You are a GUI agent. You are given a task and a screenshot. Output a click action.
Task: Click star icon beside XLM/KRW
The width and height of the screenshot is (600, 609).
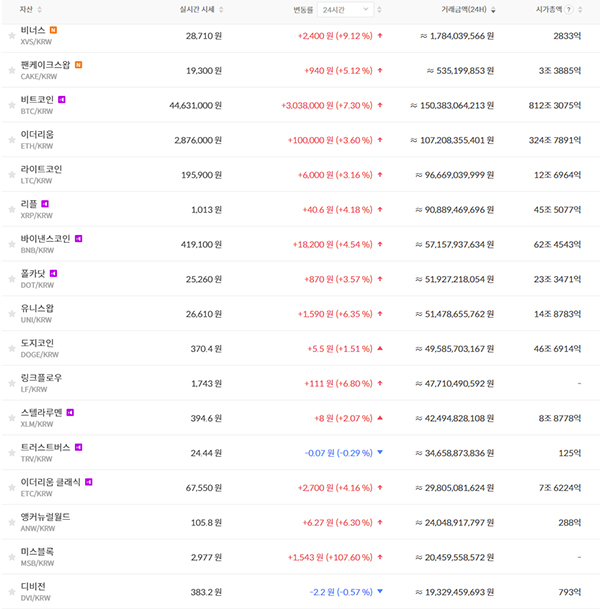(12, 418)
